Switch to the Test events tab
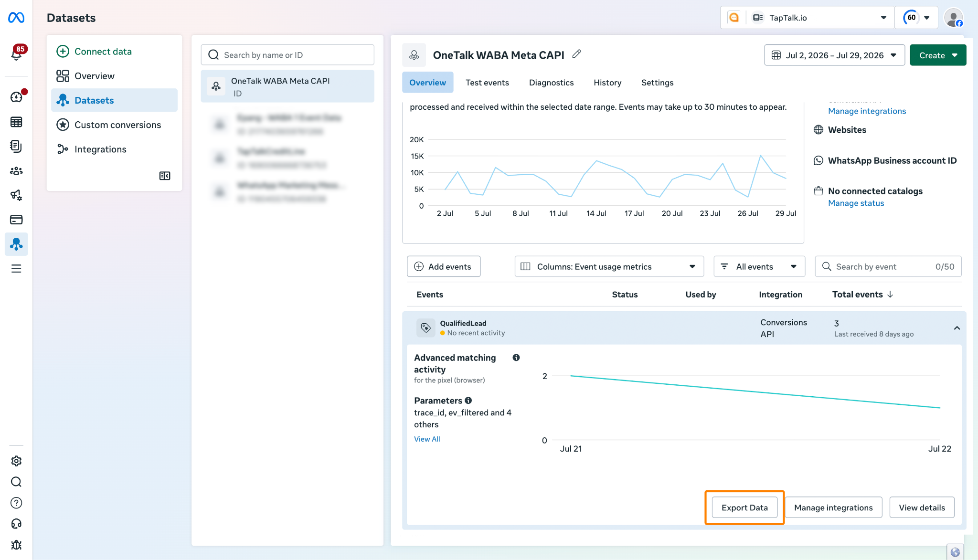This screenshot has height=560, width=978. tap(487, 83)
